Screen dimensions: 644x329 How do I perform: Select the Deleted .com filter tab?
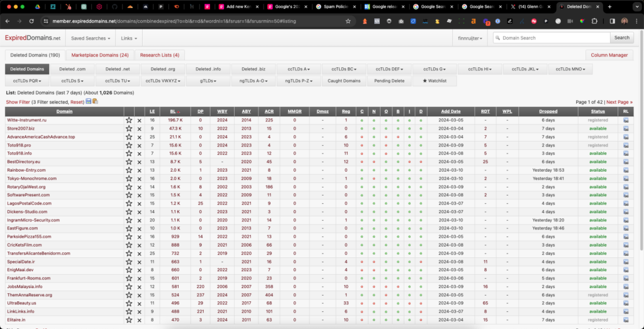click(x=72, y=69)
